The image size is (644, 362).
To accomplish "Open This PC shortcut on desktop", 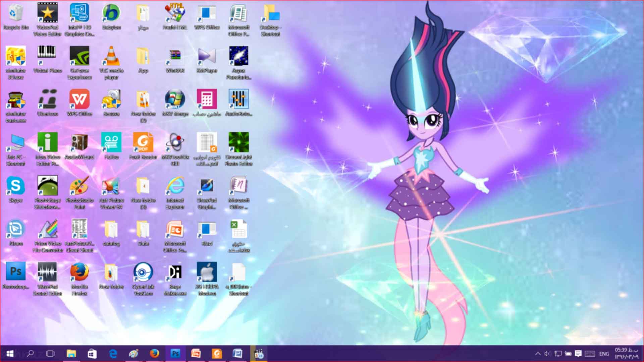I will click(15, 149).
